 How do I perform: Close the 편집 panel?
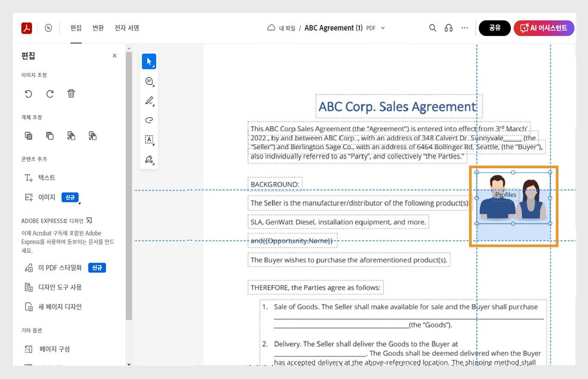pos(115,56)
